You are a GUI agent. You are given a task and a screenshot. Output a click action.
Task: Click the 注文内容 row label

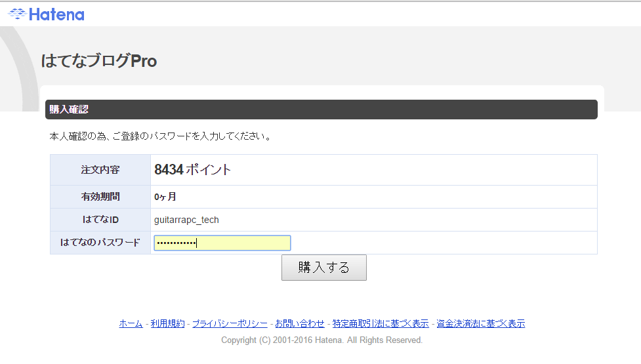point(100,170)
